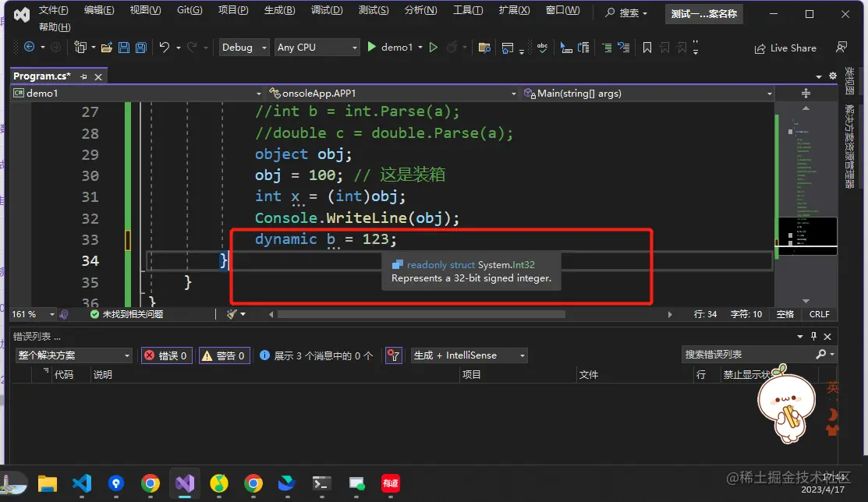Close the Program.cs tab
This screenshot has height=502, width=868.
coord(98,77)
